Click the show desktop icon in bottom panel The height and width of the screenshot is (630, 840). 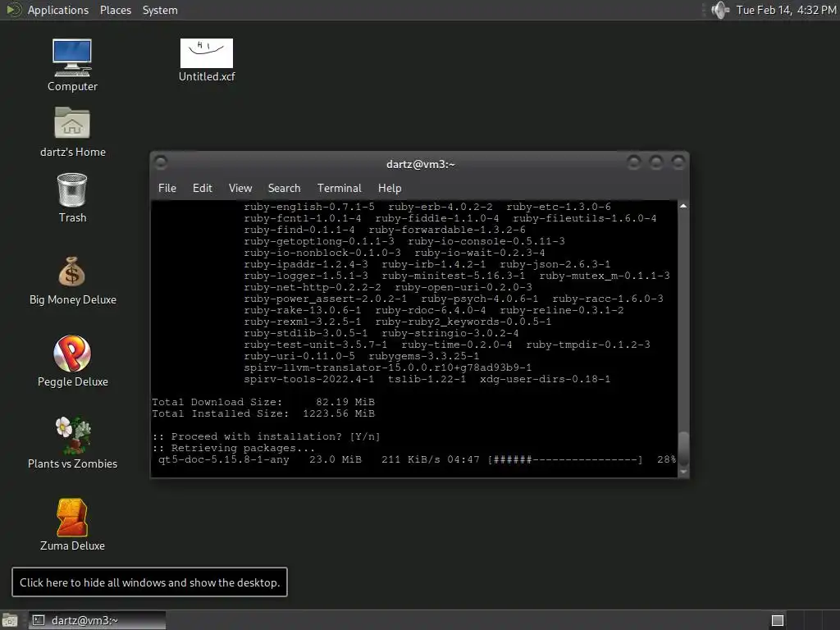(9, 620)
